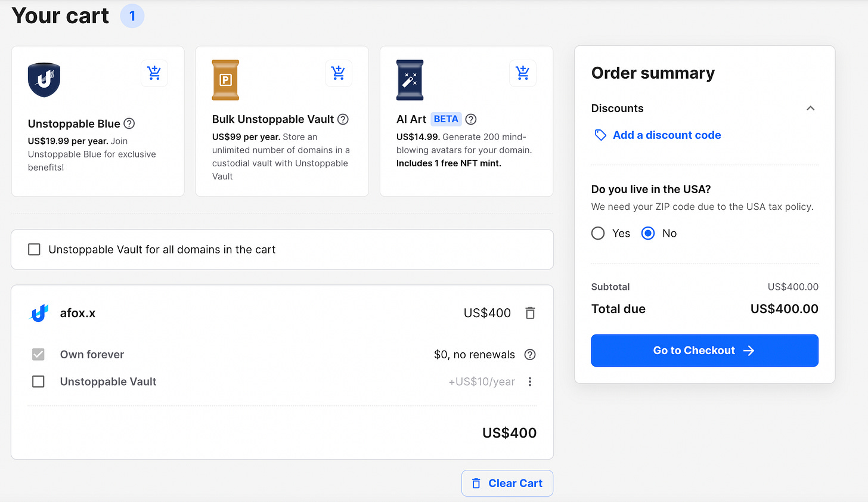This screenshot has height=502, width=868.
Task: Click the Unstoppable Blue title
Action: pyautogui.click(x=74, y=123)
